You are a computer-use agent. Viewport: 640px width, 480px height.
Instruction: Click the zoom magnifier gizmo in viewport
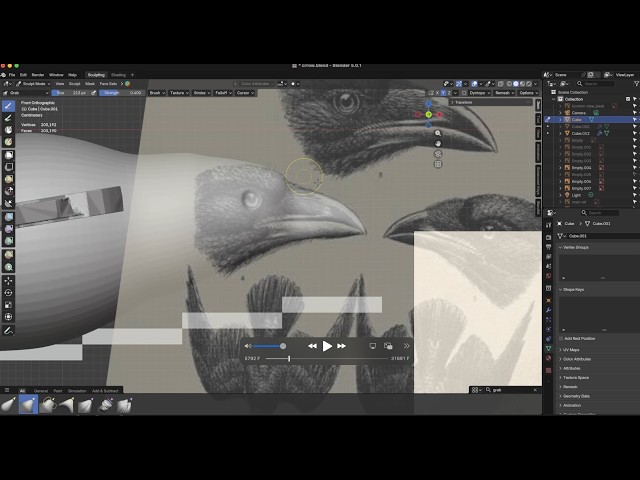coord(438,133)
